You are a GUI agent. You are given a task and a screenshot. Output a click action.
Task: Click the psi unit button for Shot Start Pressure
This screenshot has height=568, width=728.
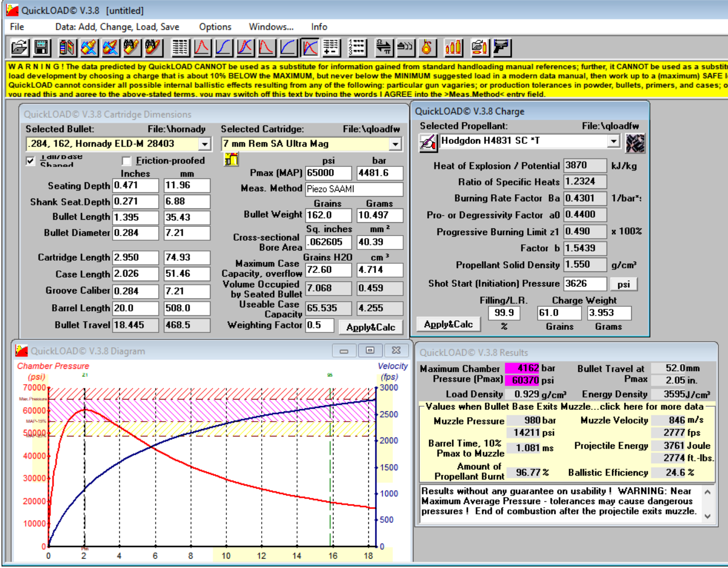click(x=623, y=284)
